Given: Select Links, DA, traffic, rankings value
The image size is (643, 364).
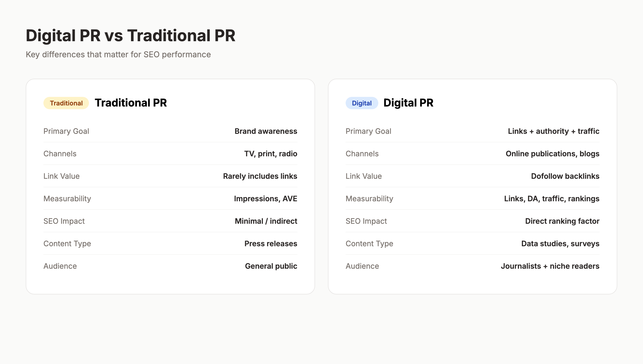Looking at the screenshot, I should pos(552,199).
